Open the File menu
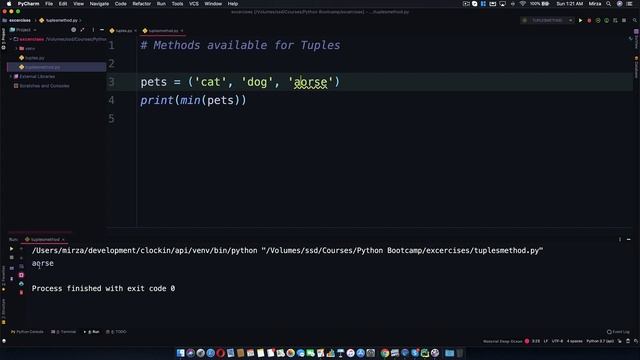This screenshot has height=360, width=640. [x=49, y=4]
